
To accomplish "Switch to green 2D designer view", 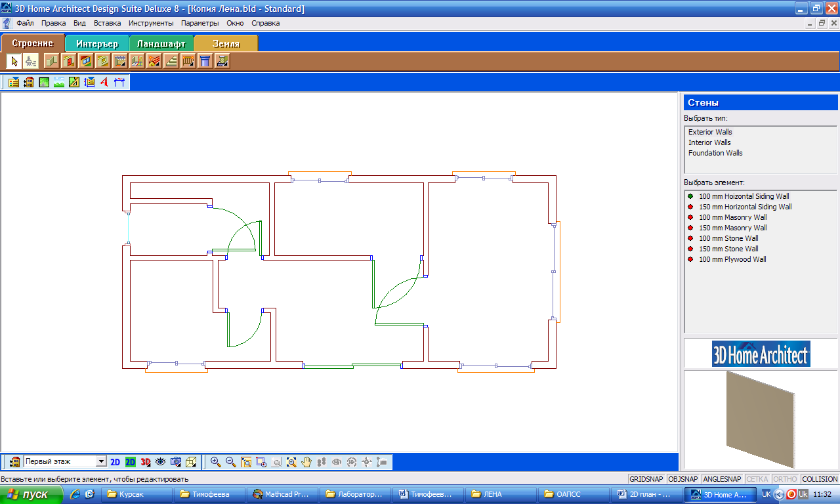I will point(131,462).
